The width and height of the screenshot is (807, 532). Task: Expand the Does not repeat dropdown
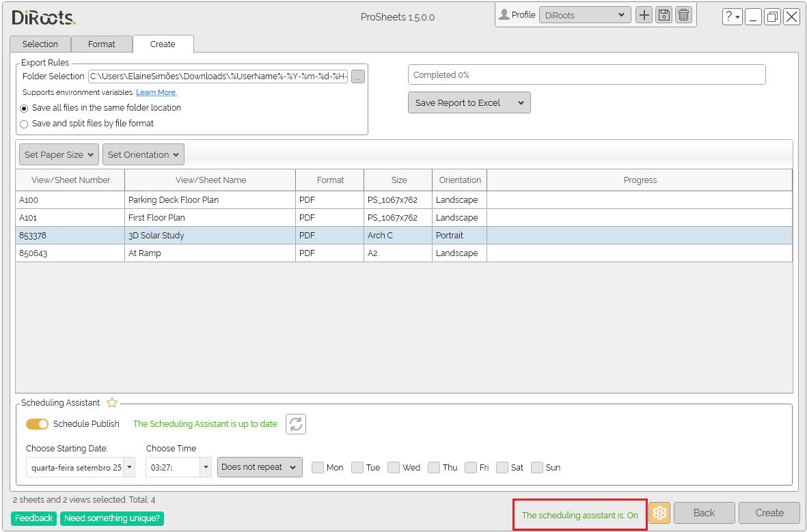click(x=260, y=467)
